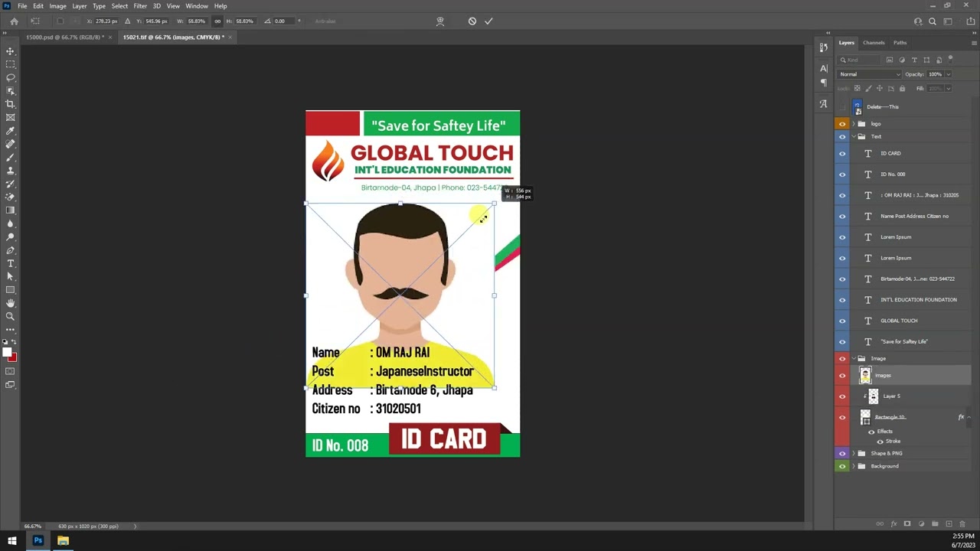Select the Horizontal Type tool

[10, 263]
